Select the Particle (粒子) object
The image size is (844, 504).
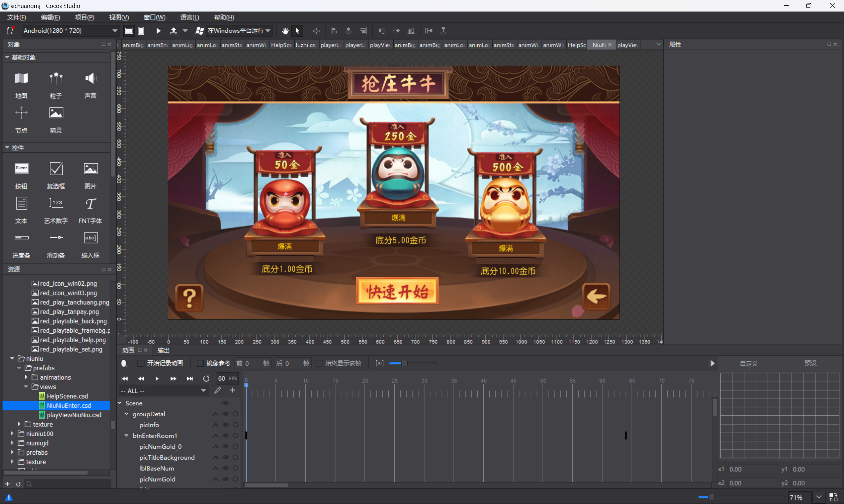(56, 85)
